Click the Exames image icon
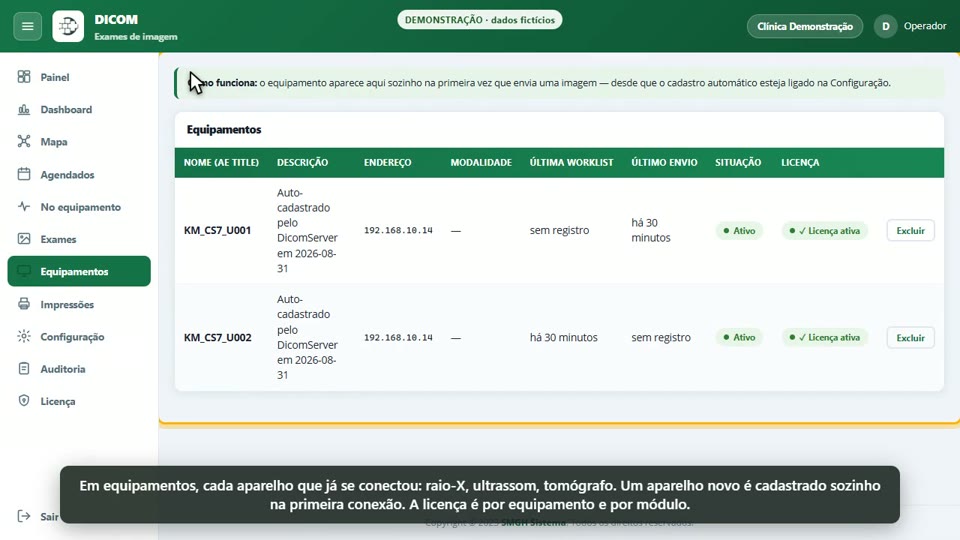Screen dimensions: 960x540 pos(24,239)
